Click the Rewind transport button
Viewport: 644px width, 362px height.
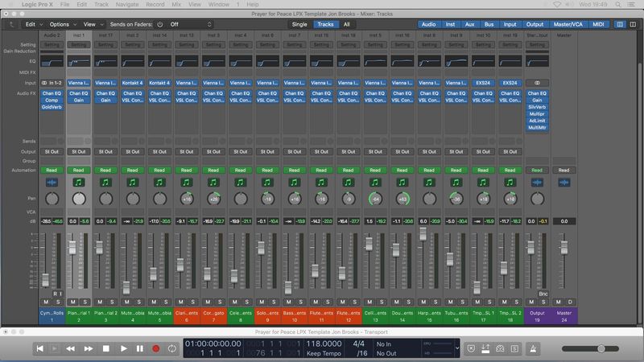tap(71, 348)
